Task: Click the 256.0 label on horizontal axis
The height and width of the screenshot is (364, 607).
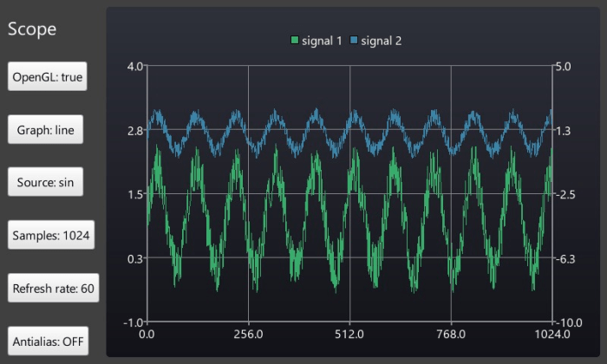Action: [248, 334]
